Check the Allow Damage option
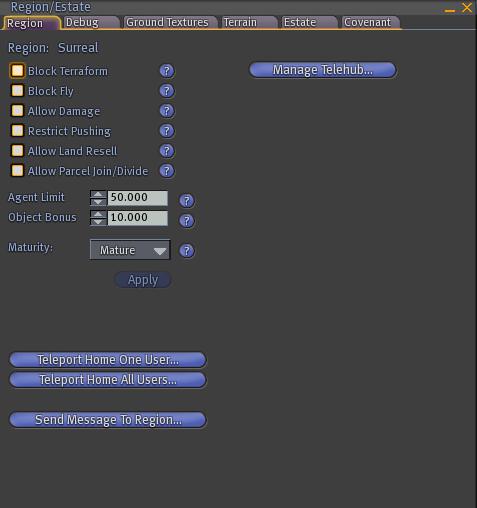Screen dimensions: 477x508 (17, 111)
